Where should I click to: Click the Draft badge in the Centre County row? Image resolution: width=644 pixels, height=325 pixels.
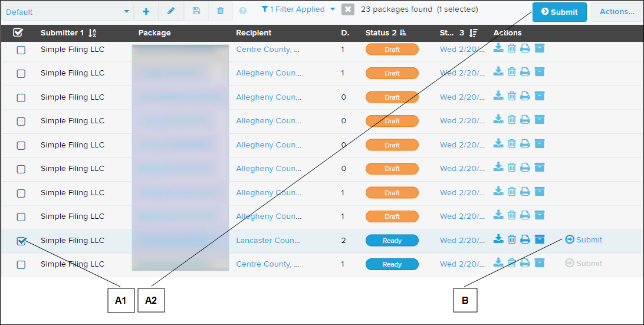pos(392,50)
